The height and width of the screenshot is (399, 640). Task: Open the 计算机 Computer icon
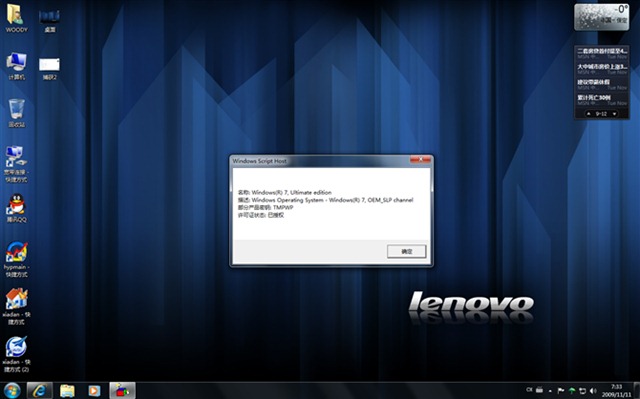[16, 66]
